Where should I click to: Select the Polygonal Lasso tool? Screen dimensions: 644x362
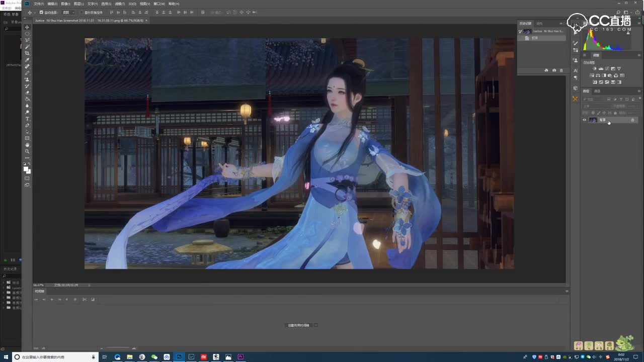tap(27, 40)
